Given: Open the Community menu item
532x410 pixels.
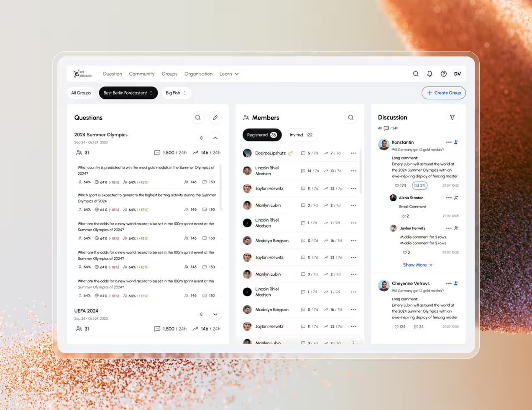Looking at the screenshot, I should point(142,74).
